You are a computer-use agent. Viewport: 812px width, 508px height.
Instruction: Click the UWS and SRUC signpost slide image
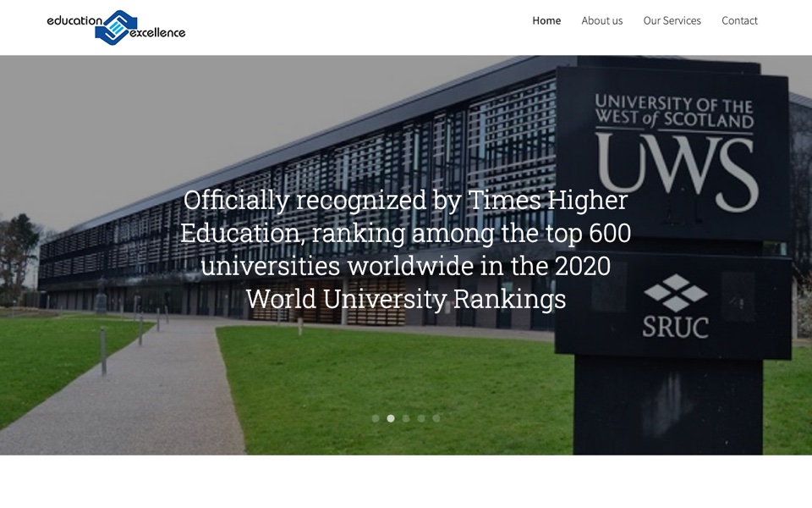pos(406,255)
